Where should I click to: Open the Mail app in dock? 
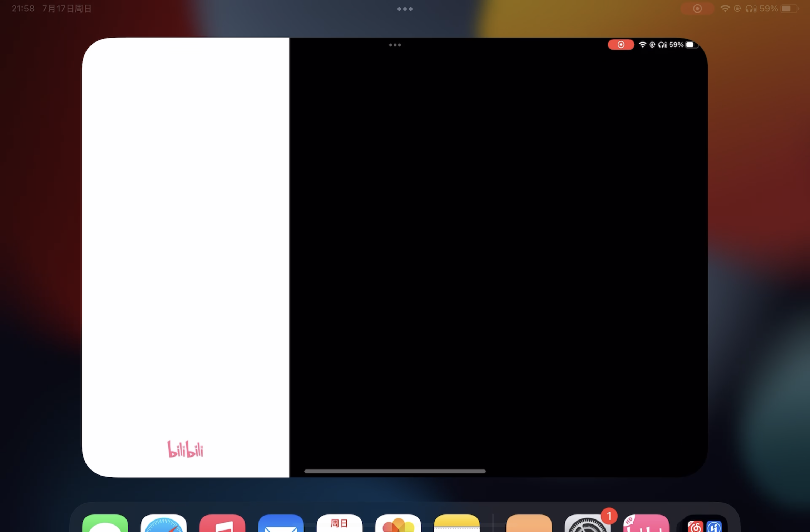pyautogui.click(x=281, y=523)
